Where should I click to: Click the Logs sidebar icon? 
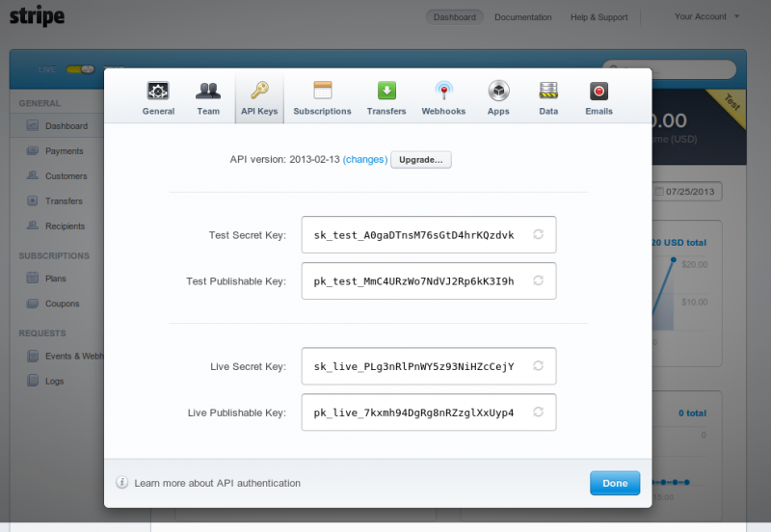pos(33,381)
